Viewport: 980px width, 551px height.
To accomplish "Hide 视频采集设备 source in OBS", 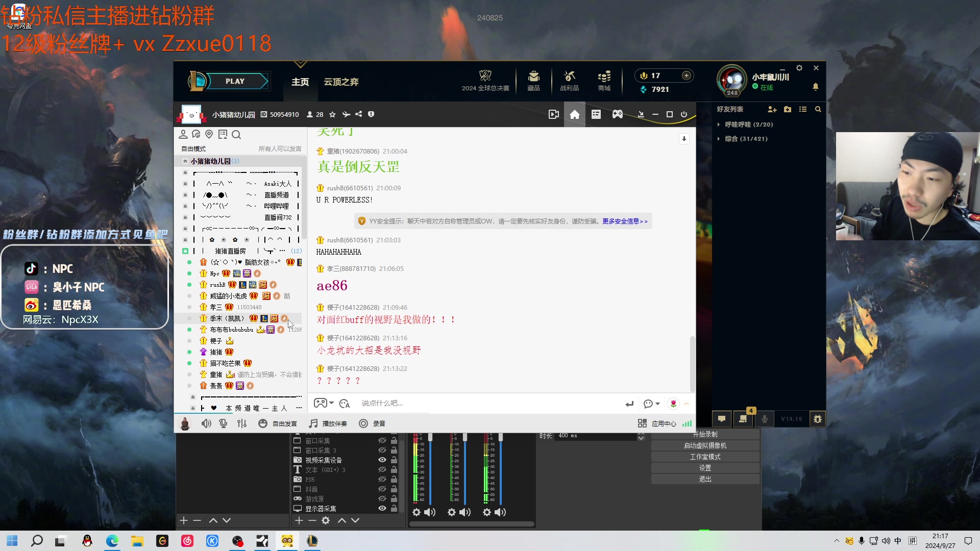I will point(382,460).
